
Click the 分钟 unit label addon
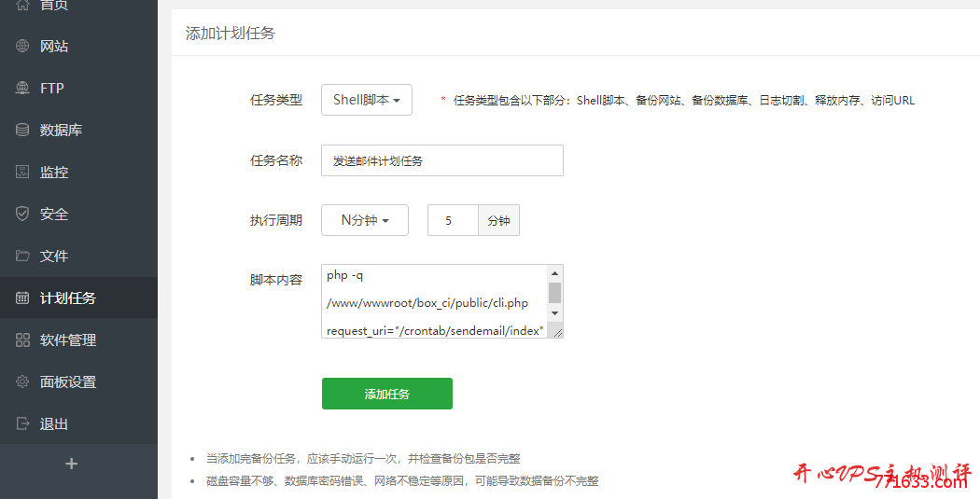pyautogui.click(x=498, y=220)
